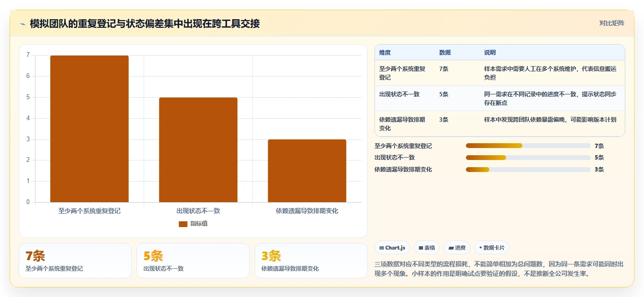The image size is (644, 297).
Task: Select the 表格 chip
Action: 427,248
